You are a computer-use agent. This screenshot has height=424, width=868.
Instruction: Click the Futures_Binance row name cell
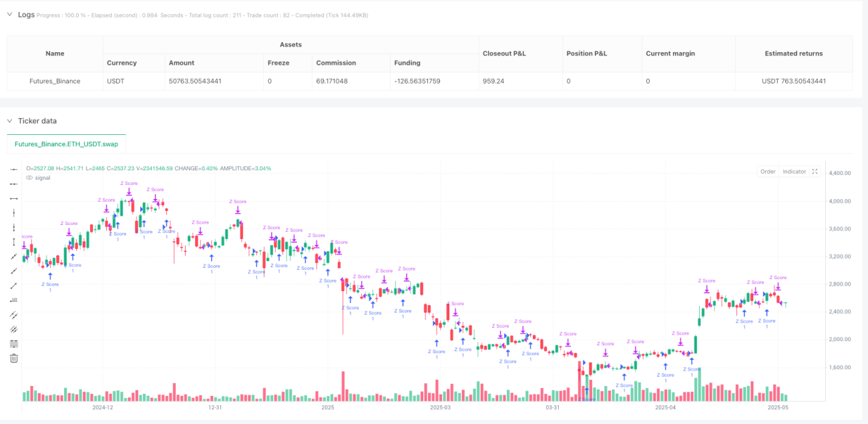(55, 81)
